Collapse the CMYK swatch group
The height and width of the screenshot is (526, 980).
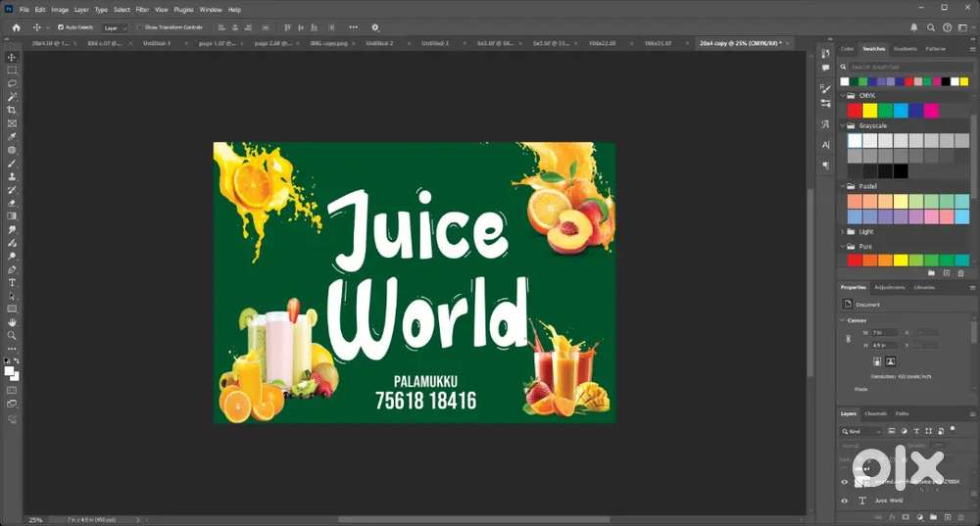click(x=844, y=96)
